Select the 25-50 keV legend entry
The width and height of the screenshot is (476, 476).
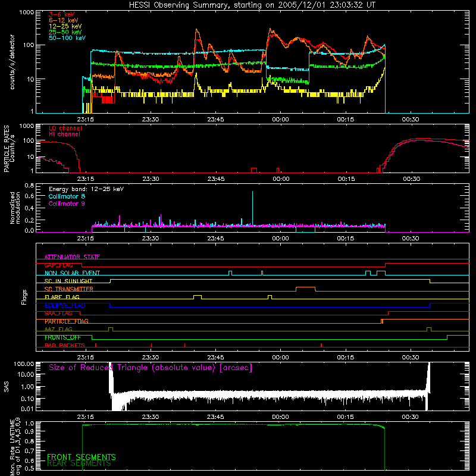pyautogui.click(x=65, y=32)
